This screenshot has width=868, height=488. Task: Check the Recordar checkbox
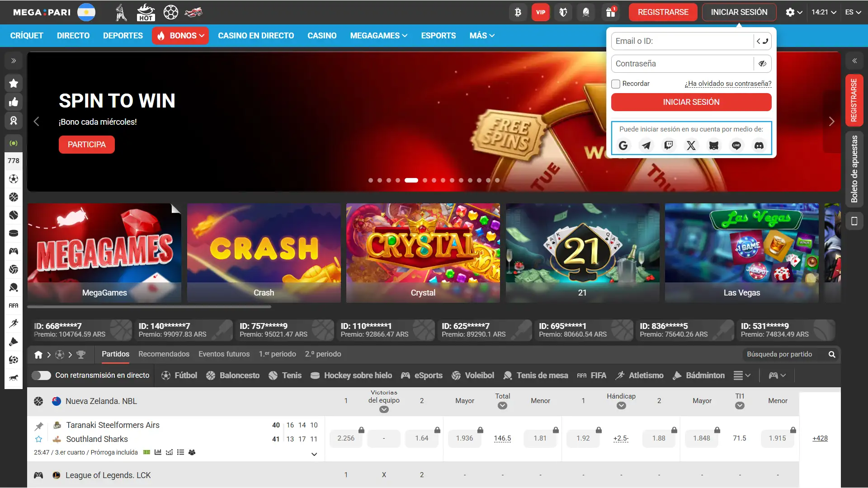point(616,84)
